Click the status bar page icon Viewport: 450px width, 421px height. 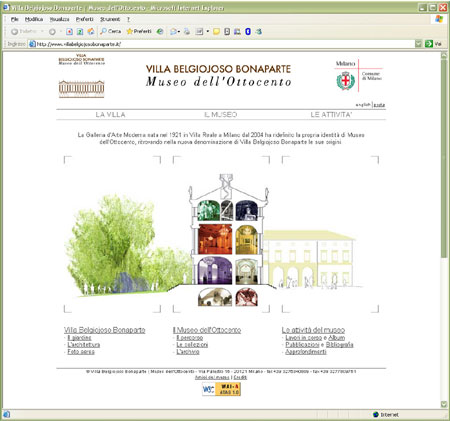click(7, 415)
